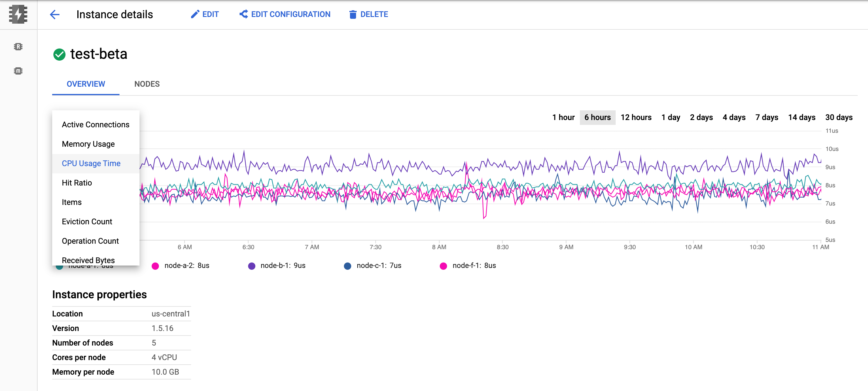Choose Active Connections from metric dropdown
Screen dimensions: 868x391
point(95,125)
